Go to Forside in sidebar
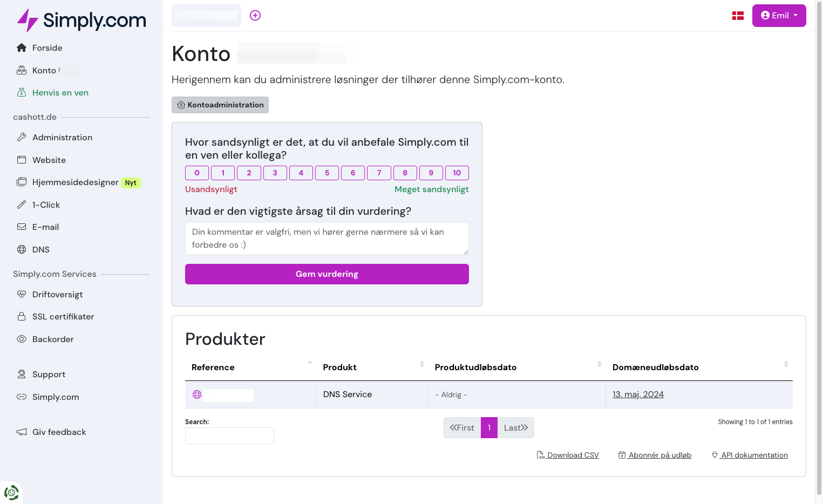This screenshot has width=823, height=504. pyautogui.click(x=47, y=48)
